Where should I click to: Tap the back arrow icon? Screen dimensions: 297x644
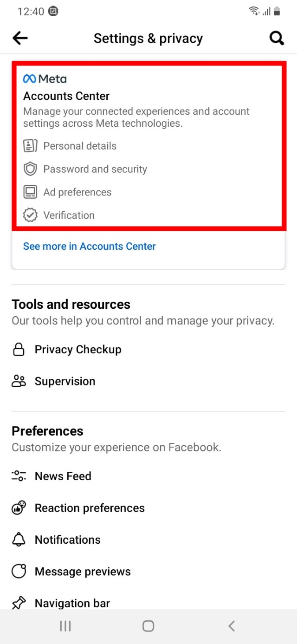pos(20,39)
